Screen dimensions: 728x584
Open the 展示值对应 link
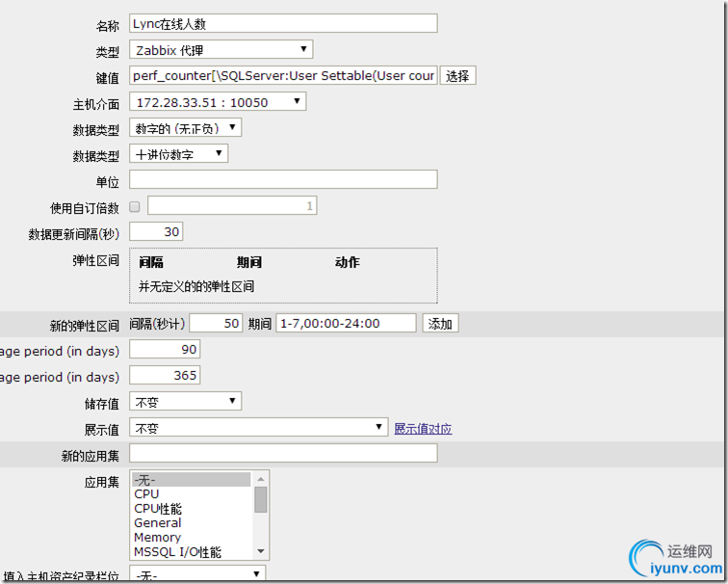click(423, 428)
